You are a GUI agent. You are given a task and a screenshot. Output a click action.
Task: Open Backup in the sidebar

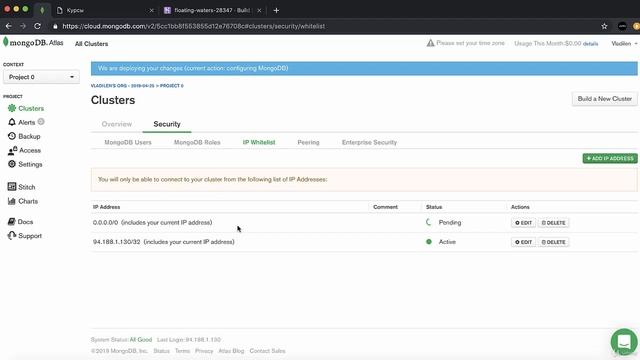pyautogui.click(x=24, y=136)
